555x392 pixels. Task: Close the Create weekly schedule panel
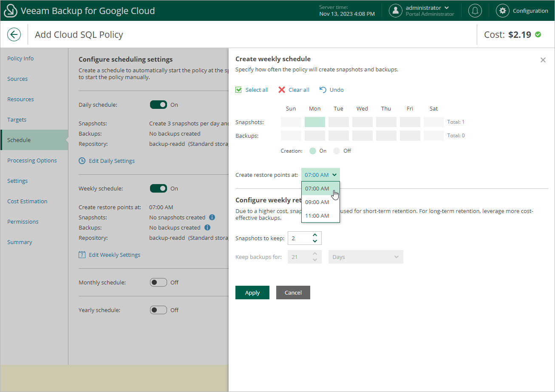pos(543,60)
